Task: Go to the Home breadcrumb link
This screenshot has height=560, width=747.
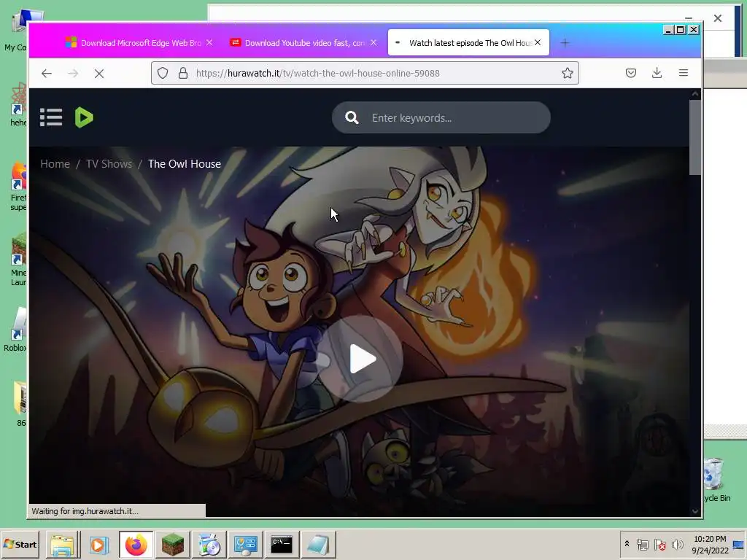Action: [55, 164]
